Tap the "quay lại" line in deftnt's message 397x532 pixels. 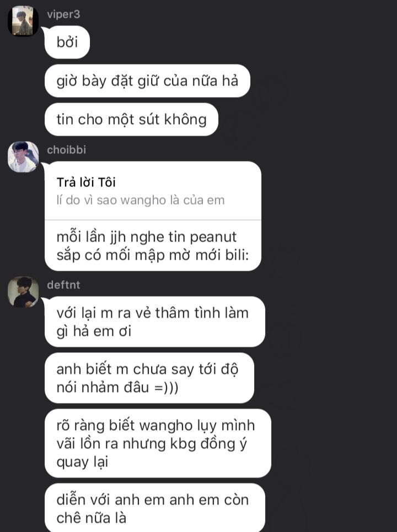pos(82,462)
